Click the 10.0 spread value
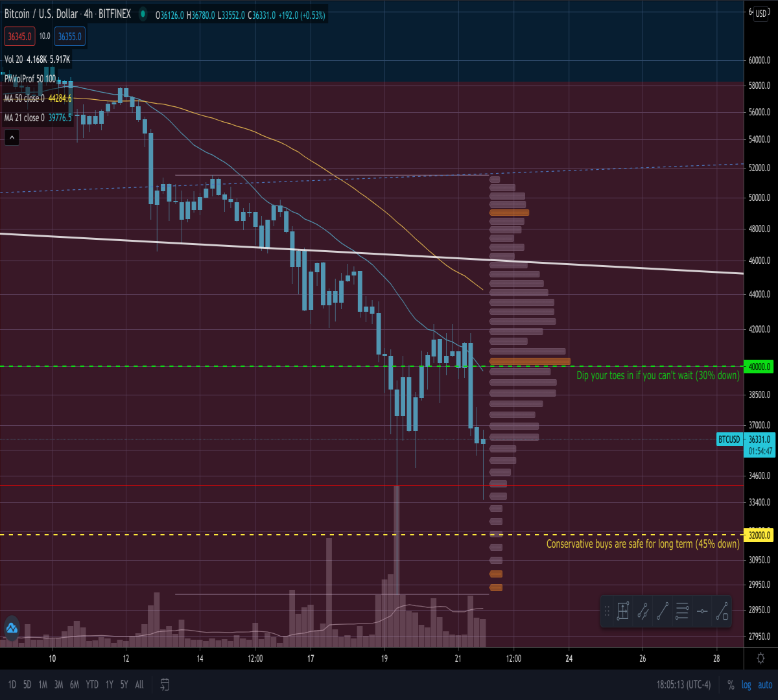The image size is (778, 700). tap(45, 36)
